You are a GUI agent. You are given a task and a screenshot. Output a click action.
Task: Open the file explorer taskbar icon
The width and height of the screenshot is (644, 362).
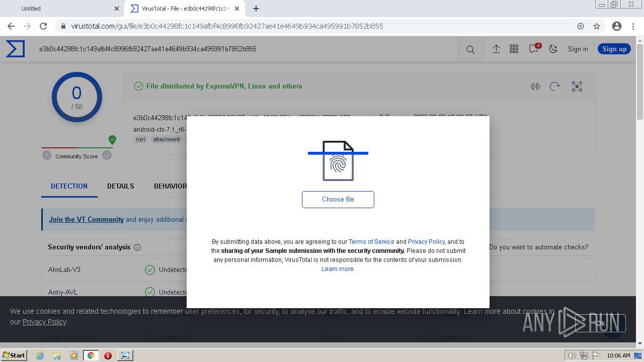coord(57,355)
